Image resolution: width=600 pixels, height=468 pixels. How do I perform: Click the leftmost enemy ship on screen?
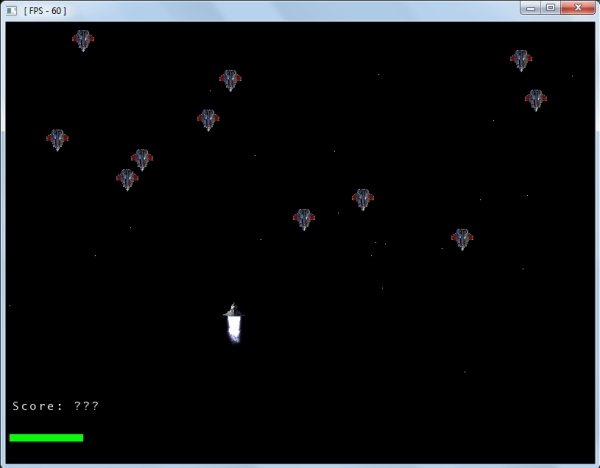tap(57, 140)
